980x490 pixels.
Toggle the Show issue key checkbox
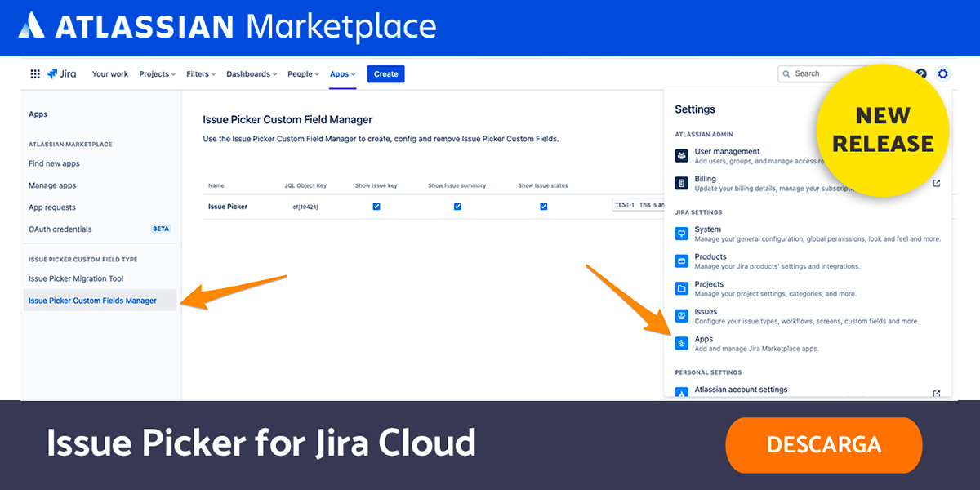coord(376,207)
